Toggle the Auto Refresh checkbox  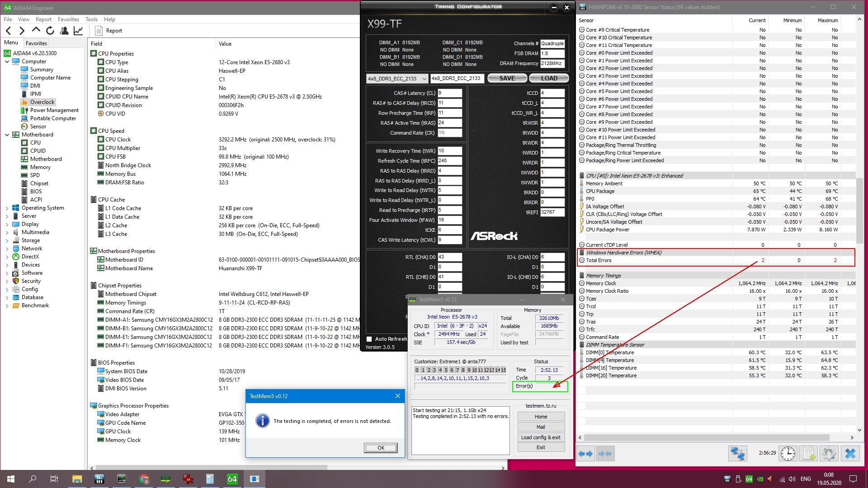[x=369, y=339]
